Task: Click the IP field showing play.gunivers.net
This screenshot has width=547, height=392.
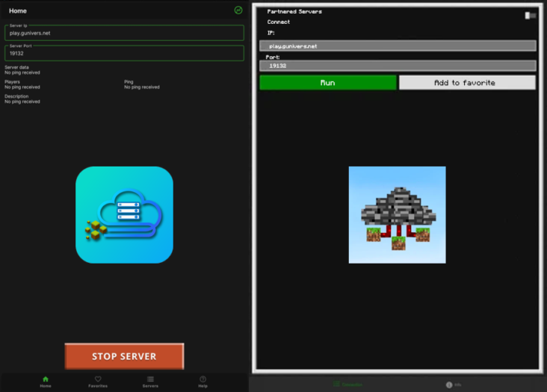Action: pyautogui.click(x=398, y=46)
